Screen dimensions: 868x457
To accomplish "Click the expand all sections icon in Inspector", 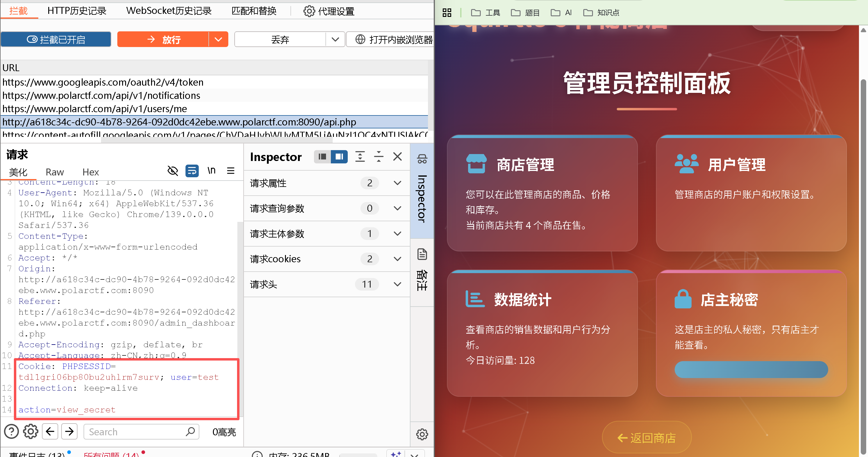I will click(x=360, y=156).
